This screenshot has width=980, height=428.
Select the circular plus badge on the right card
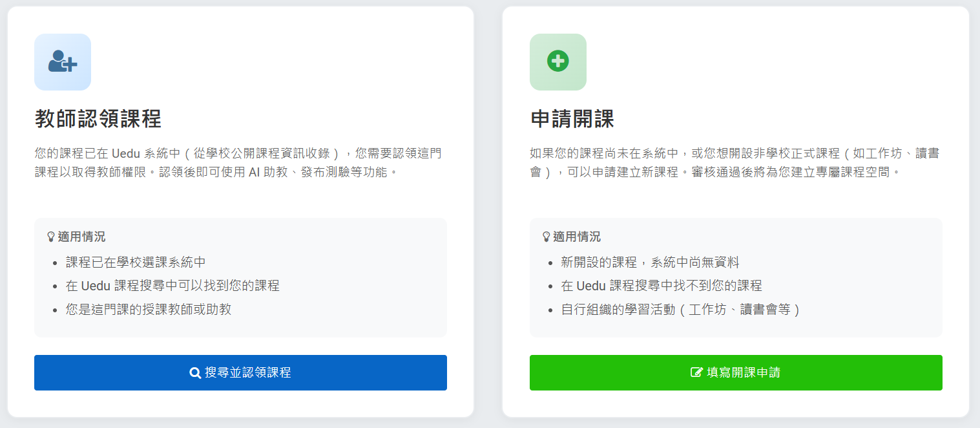558,62
